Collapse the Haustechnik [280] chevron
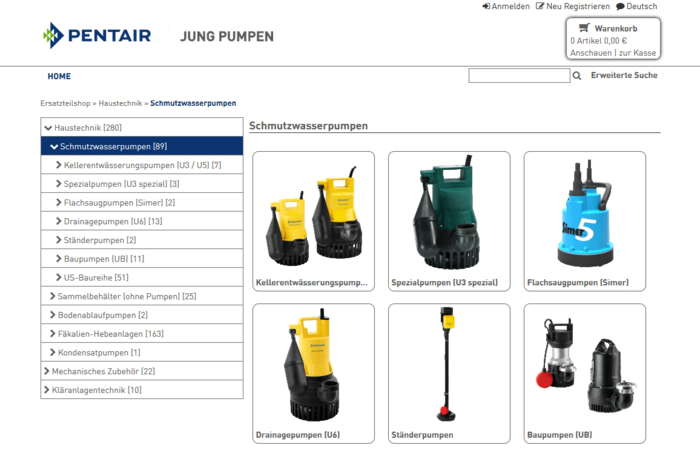Image resolution: width=700 pixels, height=451 pixels. [48, 128]
